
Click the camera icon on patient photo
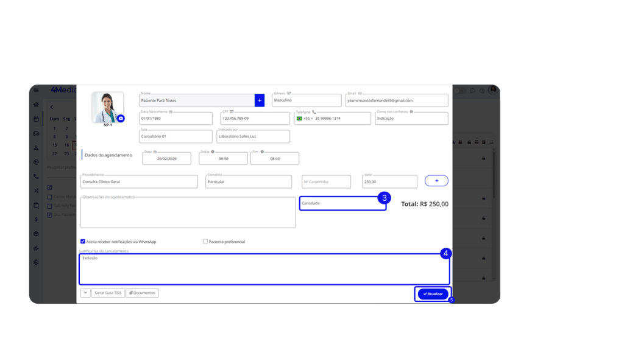[121, 118]
